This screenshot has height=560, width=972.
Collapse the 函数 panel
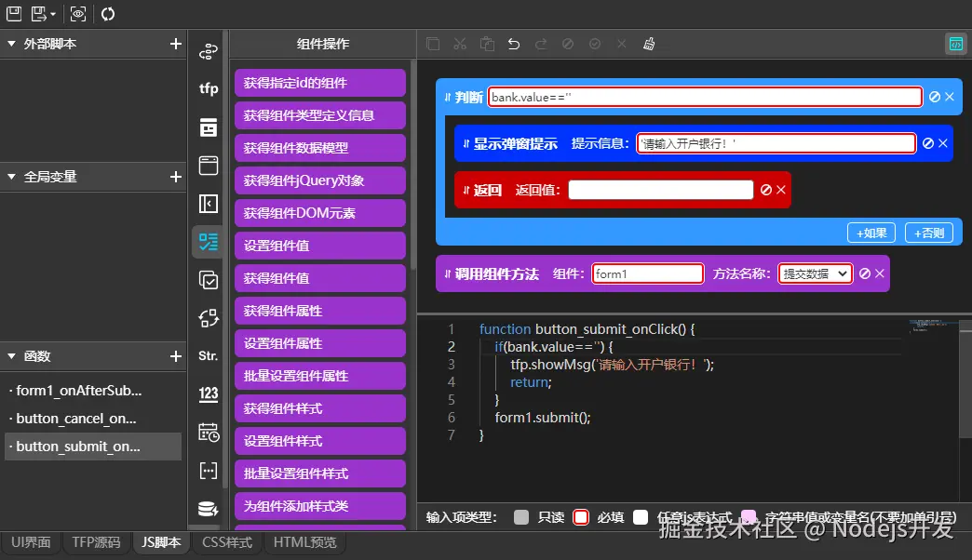point(9,356)
